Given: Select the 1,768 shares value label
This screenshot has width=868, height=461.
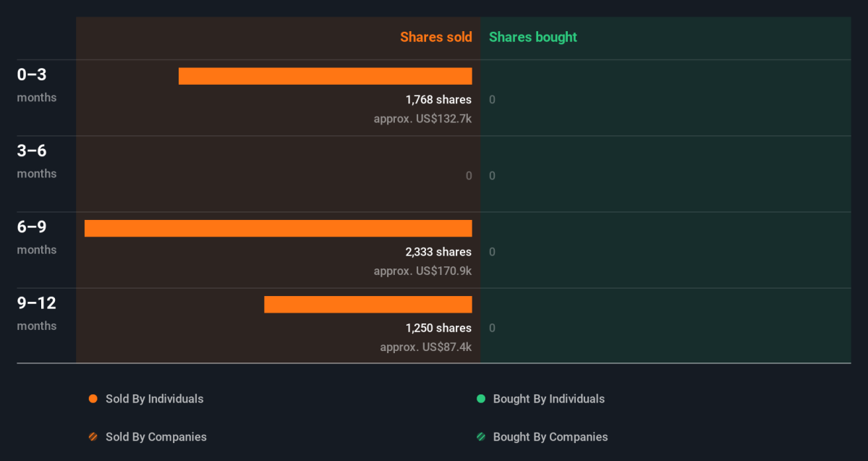Looking at the screenshot, I should click(438, 100).
